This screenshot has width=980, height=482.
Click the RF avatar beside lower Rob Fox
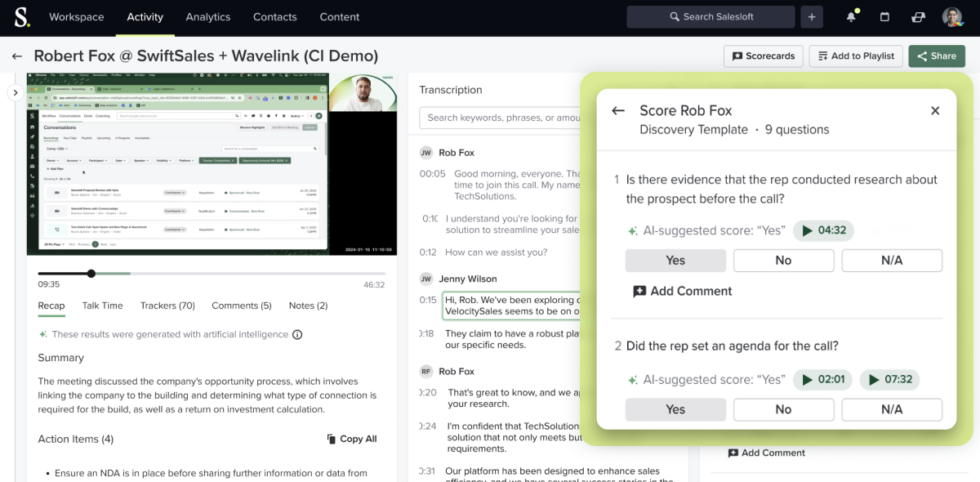coord(426,371)
